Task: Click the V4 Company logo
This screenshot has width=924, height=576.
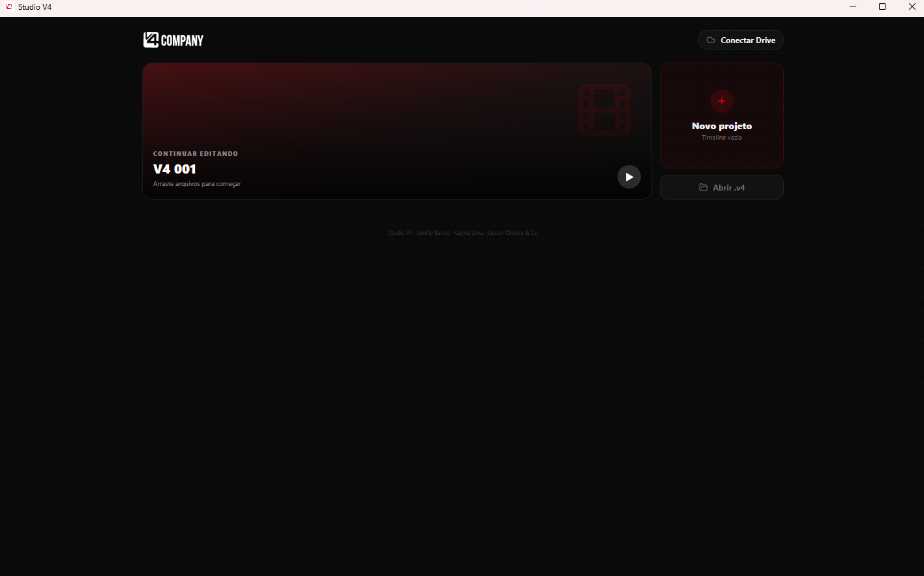Action: click(173, 40)
